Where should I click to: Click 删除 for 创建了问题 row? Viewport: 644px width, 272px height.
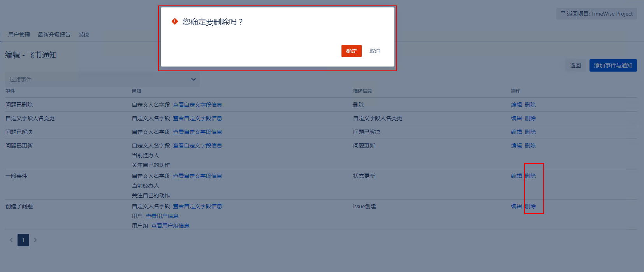[x=530, y=206]
